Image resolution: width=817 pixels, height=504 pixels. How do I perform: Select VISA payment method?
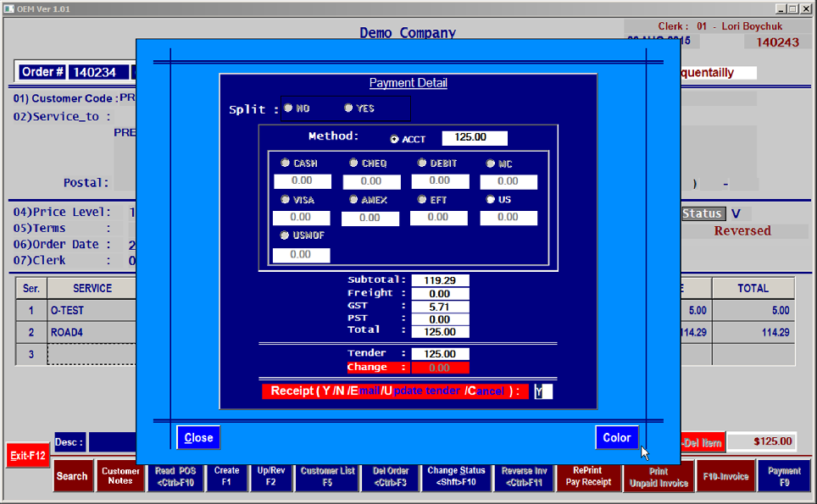coord(286,200)
